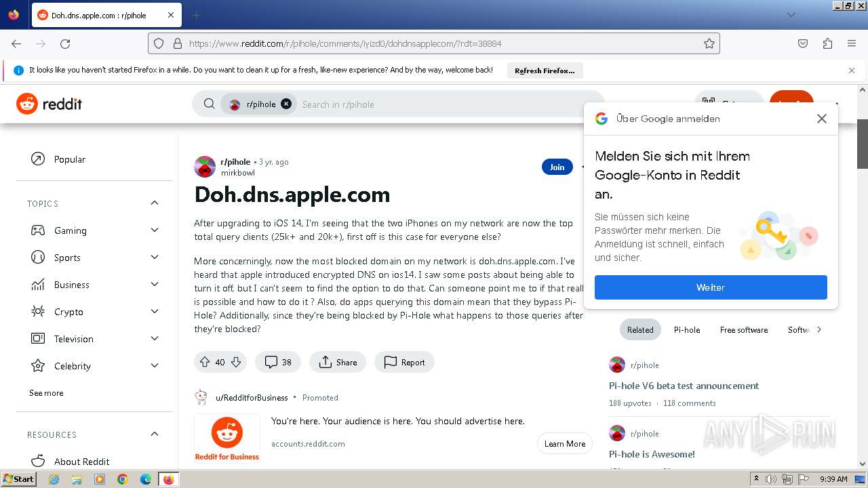The width and height of the screenshot is (868, 488).
Task: Collapse the RESOURCES section
Action: point(155,434)
